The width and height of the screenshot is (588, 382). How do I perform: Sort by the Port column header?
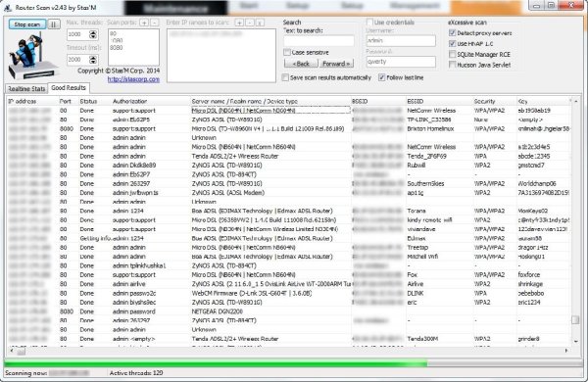[x=68, y=101]
